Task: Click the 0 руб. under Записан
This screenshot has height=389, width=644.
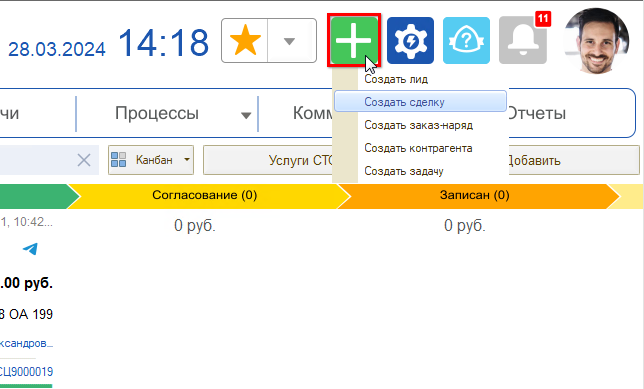Action: coord(465,226)
